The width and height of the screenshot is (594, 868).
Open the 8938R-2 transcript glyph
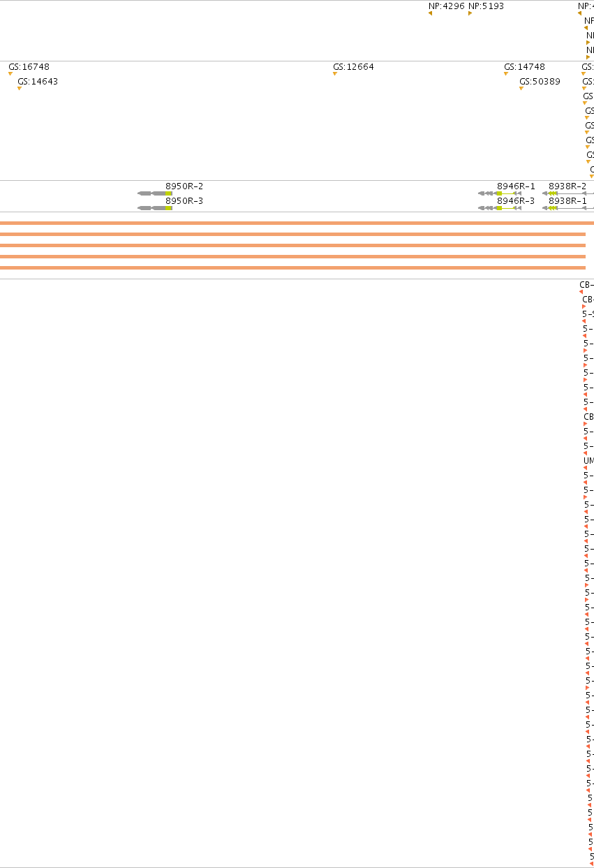568,193
